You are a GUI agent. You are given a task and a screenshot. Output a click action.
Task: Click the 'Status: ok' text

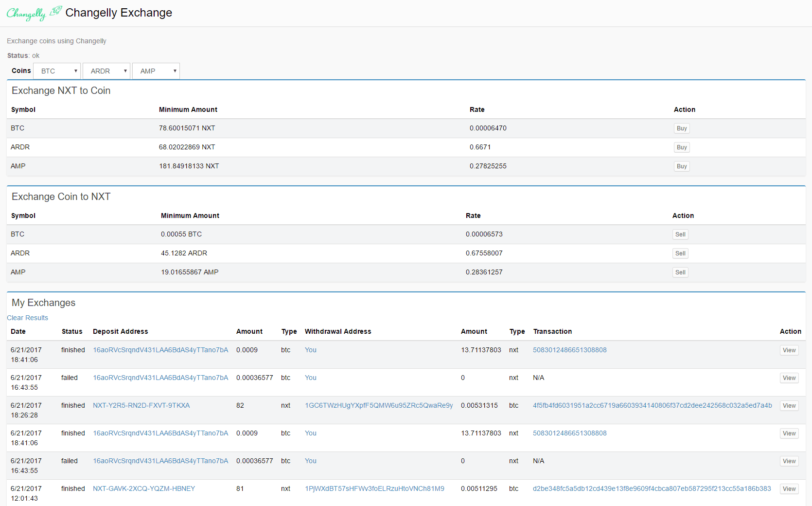click(x=23, y=55)
